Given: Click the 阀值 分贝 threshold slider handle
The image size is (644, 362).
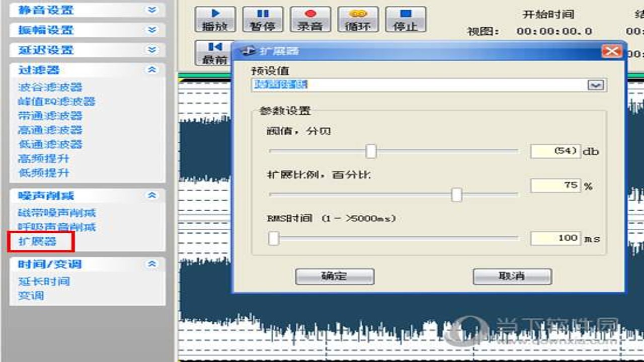Looking at the screenshot, I should click(x=371, y=151).
